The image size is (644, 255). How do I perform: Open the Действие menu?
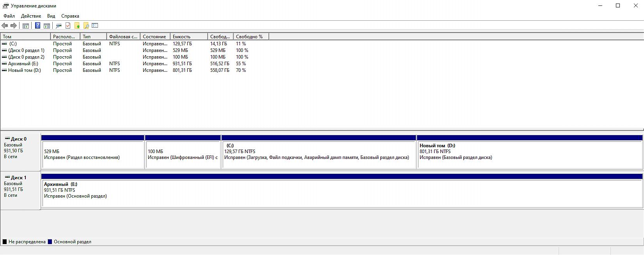31,16
